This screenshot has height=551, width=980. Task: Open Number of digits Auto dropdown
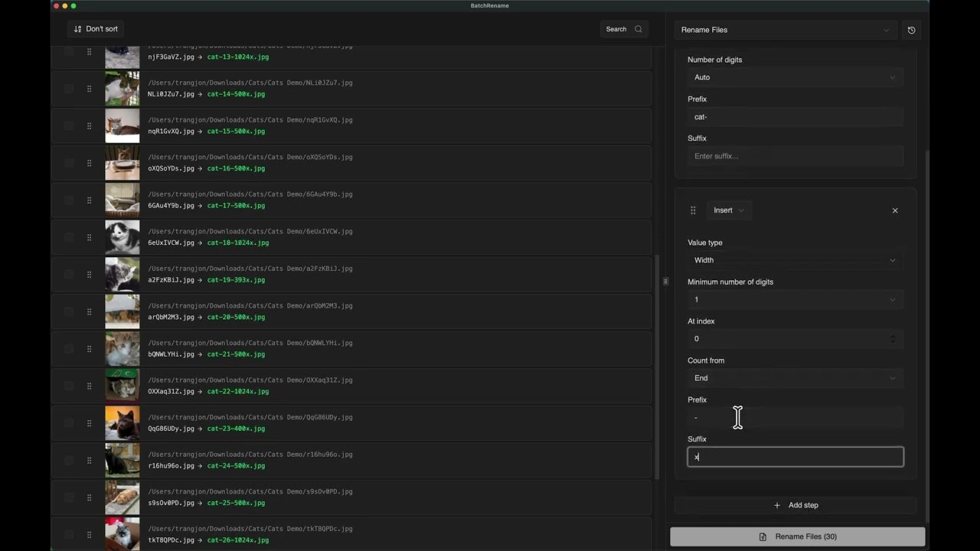pyautogui.click(x=795, y=77)
